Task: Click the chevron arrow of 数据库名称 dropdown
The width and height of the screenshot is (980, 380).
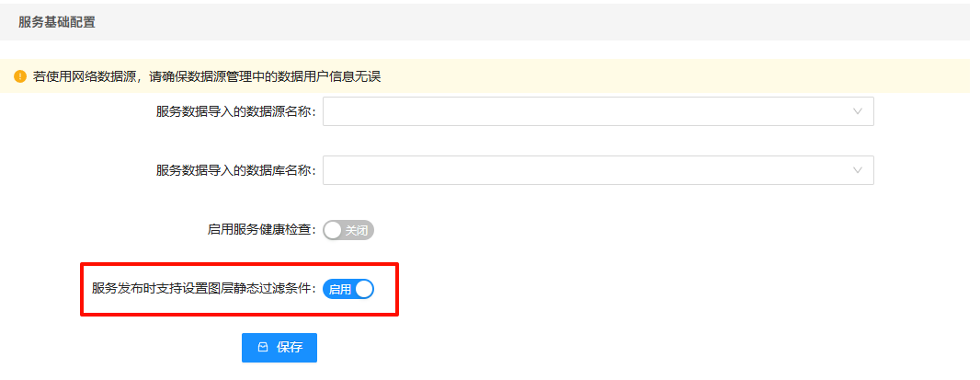Action: (857, 170)
